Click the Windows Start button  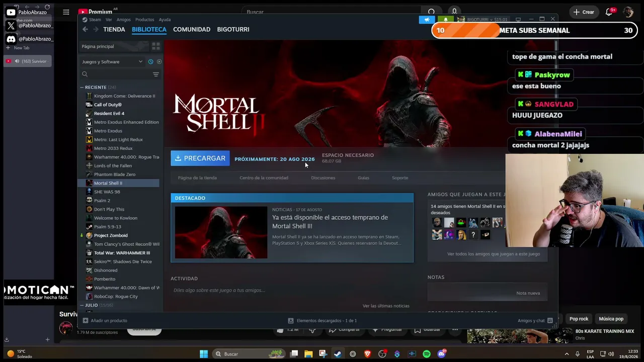204,354
